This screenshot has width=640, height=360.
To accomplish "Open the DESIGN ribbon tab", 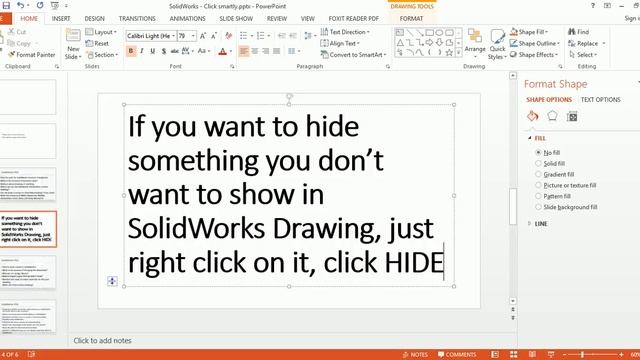I will [x=94, y=19].
